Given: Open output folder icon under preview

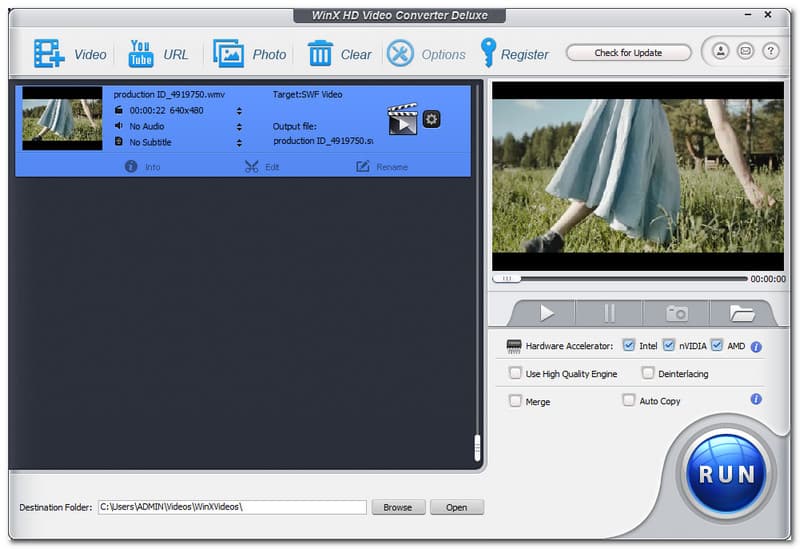Looking at the screenshot, I should pyautogui.click(x=741, y=313).
